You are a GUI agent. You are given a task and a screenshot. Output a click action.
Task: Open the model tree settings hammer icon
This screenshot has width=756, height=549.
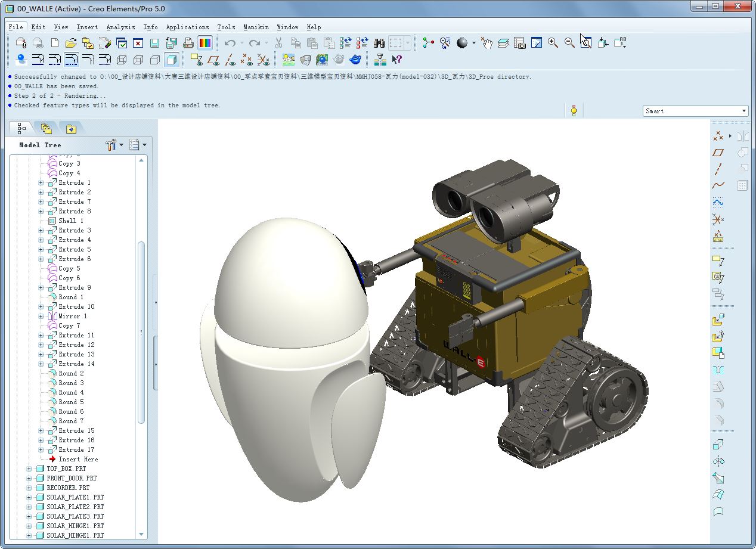(111, 145)
